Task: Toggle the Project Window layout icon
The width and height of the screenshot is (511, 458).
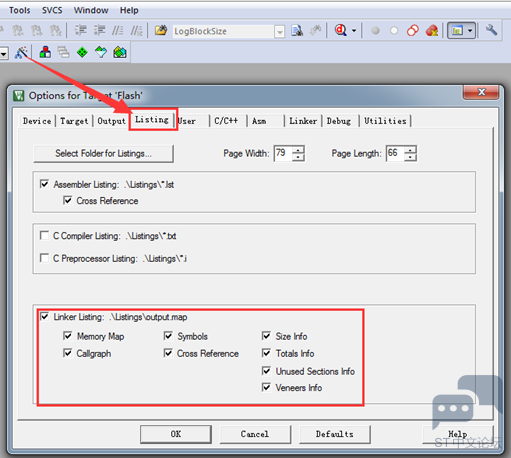Action: (x=457, y=31)
